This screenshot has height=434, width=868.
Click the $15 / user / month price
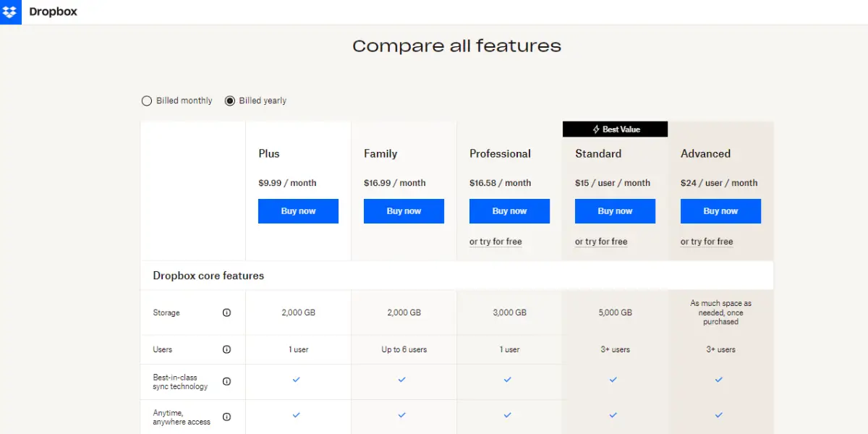click(613, 183)
